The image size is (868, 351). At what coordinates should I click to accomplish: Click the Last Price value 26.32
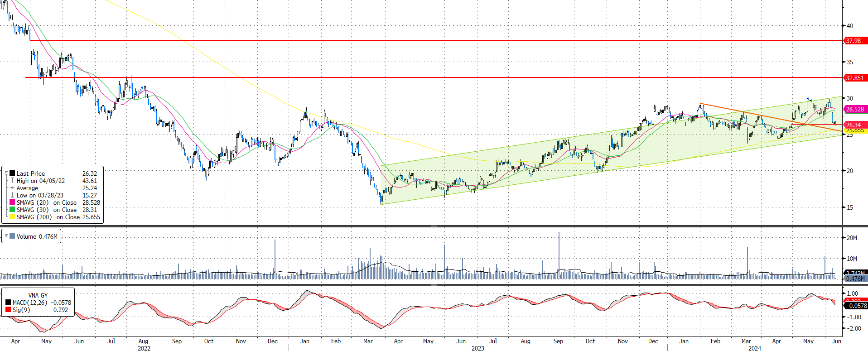tap(90, 173)
